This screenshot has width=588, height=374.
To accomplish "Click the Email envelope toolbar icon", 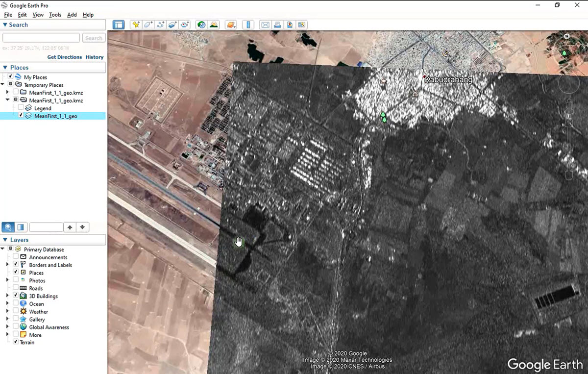I will point(265,25).
